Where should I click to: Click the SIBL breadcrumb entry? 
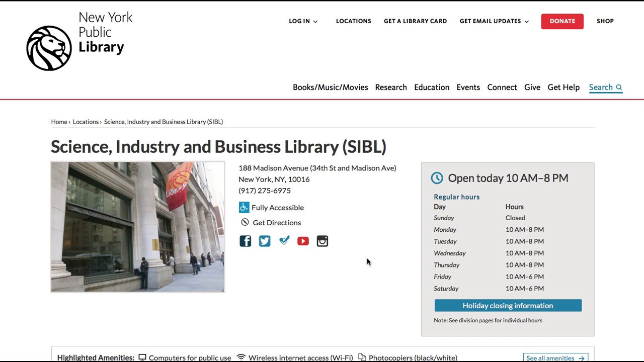(164, 122)
